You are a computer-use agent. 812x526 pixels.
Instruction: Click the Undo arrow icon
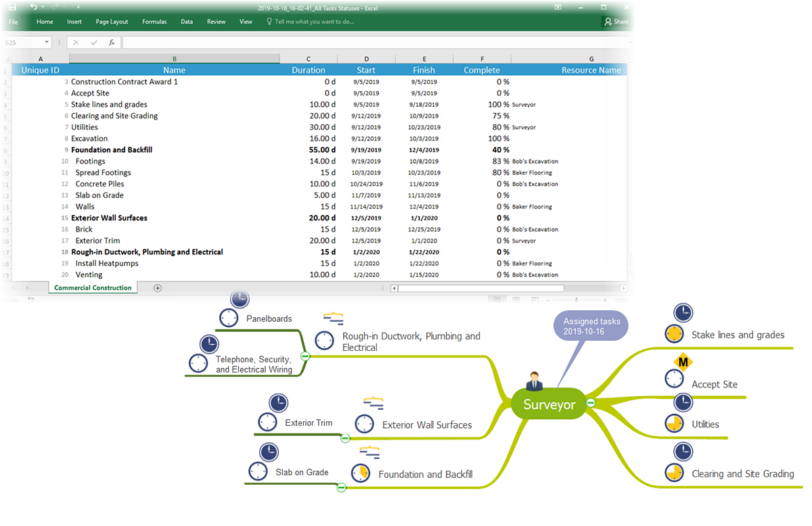point(33,7)
